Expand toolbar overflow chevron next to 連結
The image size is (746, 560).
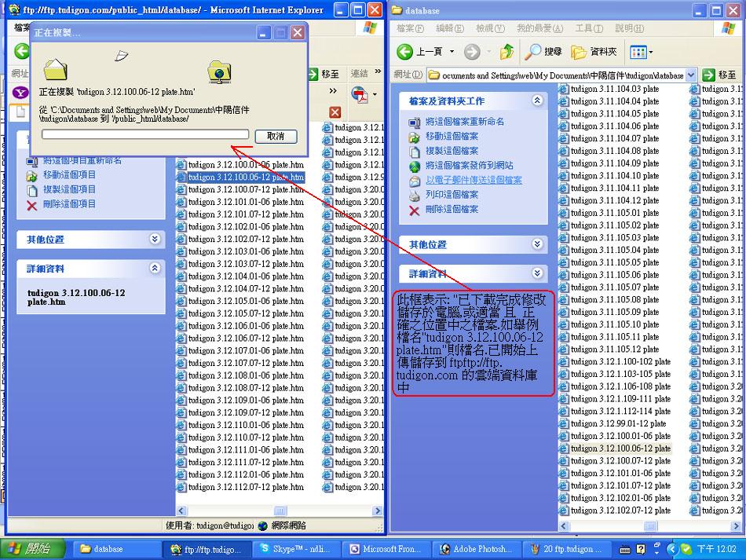point(378,71)
